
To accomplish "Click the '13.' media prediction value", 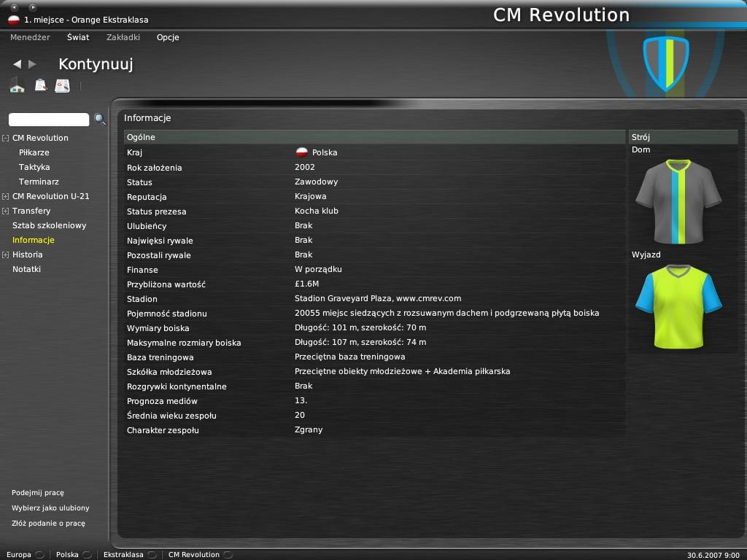I will click(301, 400).
